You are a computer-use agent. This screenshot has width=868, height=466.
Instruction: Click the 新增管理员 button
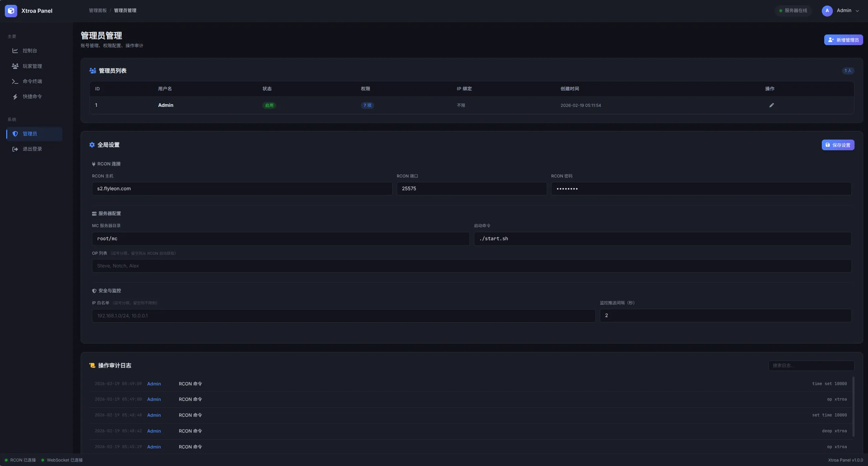tap(843, 40)
